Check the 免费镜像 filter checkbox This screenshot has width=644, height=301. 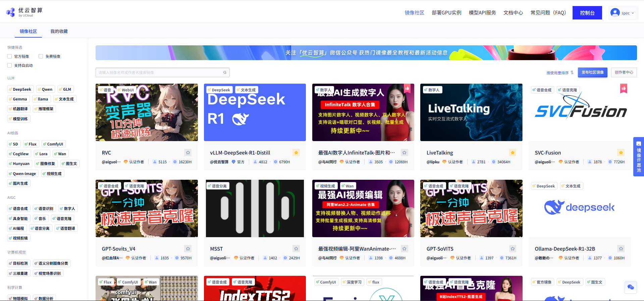(41, 56)
